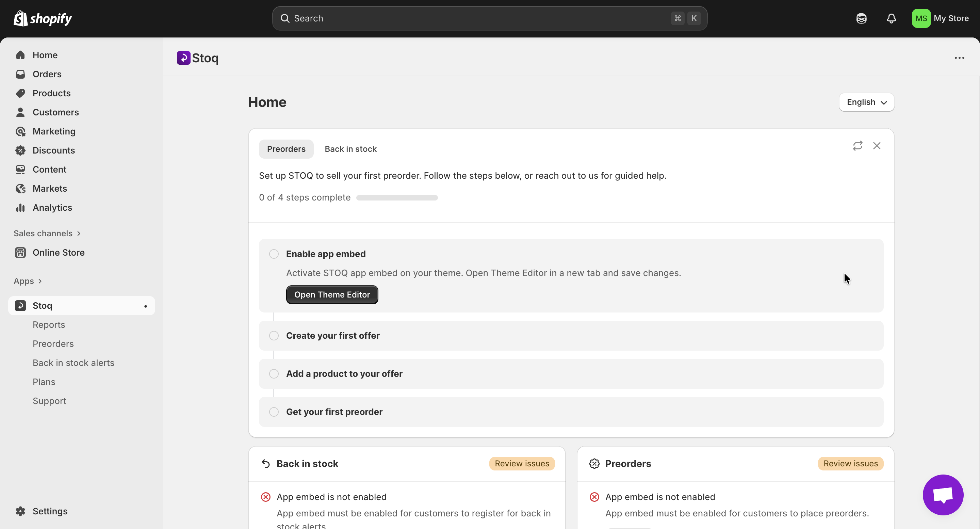Open the Sidekick assistant icon in top bar

click(x=861, y=18)
